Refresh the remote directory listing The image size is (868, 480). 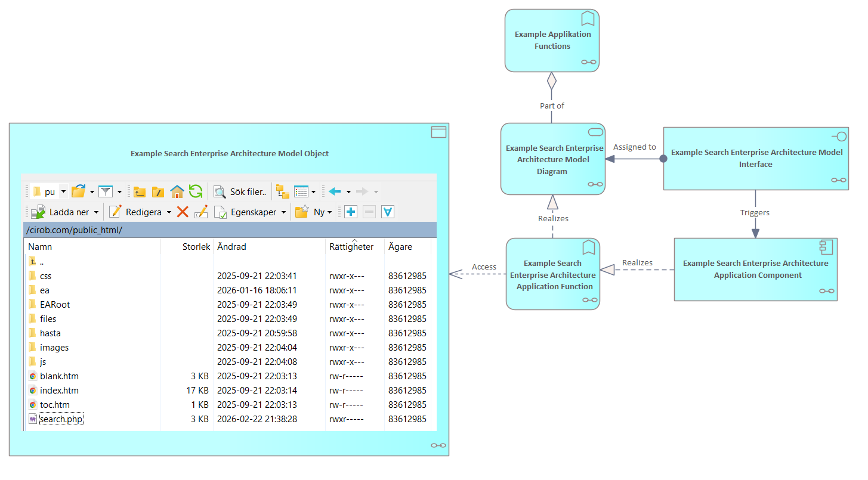coord(196,191)
